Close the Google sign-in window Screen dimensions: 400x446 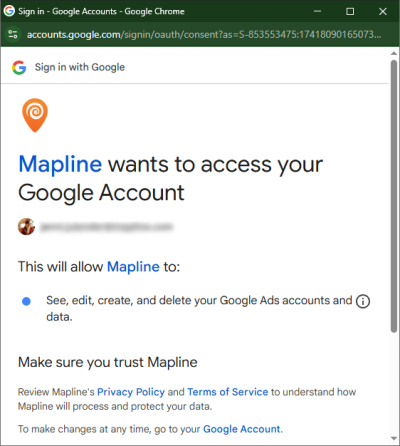coord(383,11)
